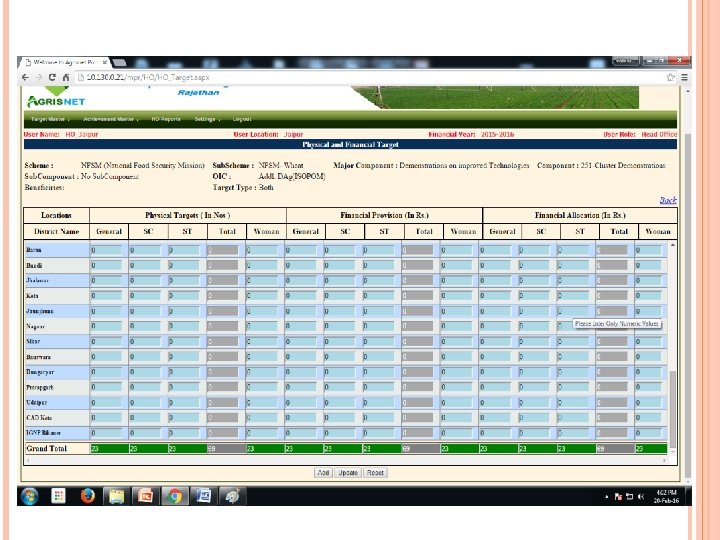Click the Back link above the table
Viewport: 720px width, 540px height.
point(668,200)
